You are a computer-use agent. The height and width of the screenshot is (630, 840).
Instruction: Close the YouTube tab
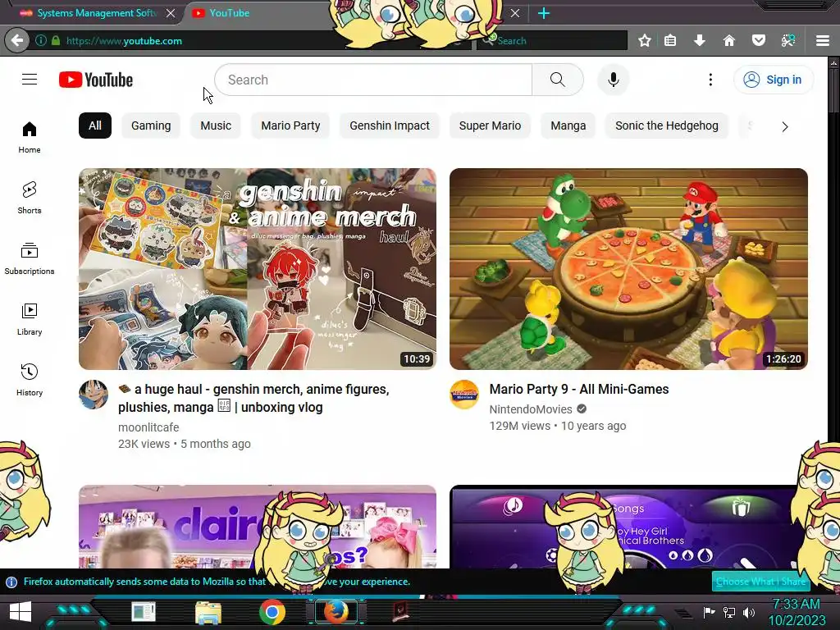(x=515, y=13)
